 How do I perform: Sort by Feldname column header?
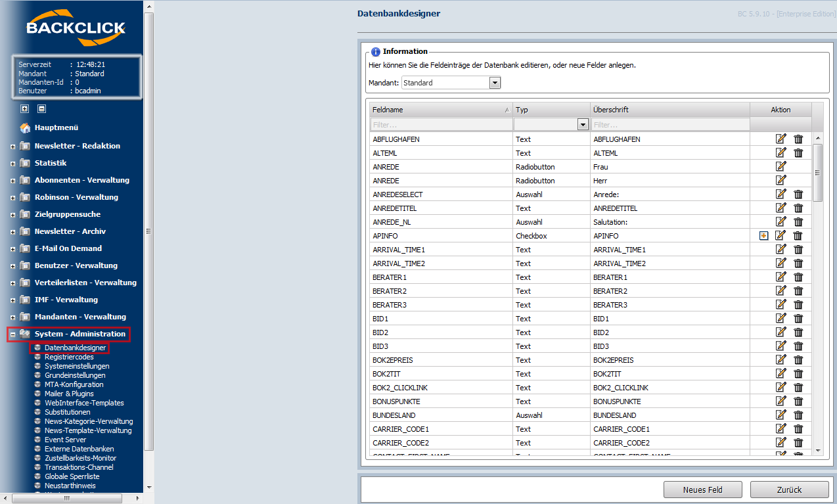point(441,110)
